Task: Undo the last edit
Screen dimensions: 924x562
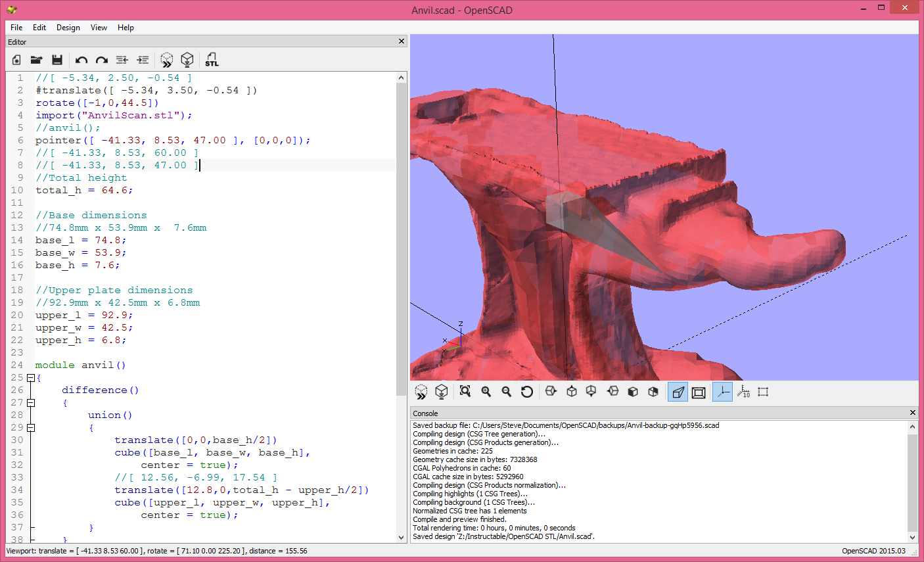Action: [x=81, y=60]
